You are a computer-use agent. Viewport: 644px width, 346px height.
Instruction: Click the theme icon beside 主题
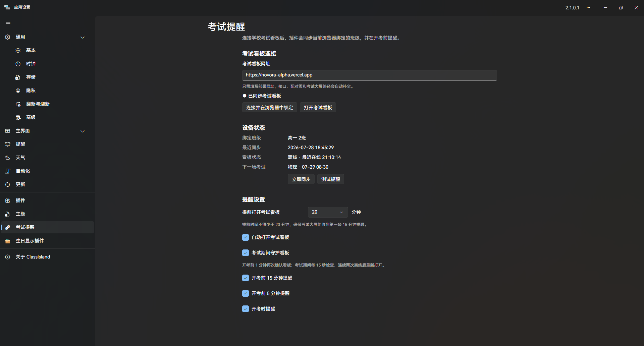pyautogui.click(x=8, y=214)
